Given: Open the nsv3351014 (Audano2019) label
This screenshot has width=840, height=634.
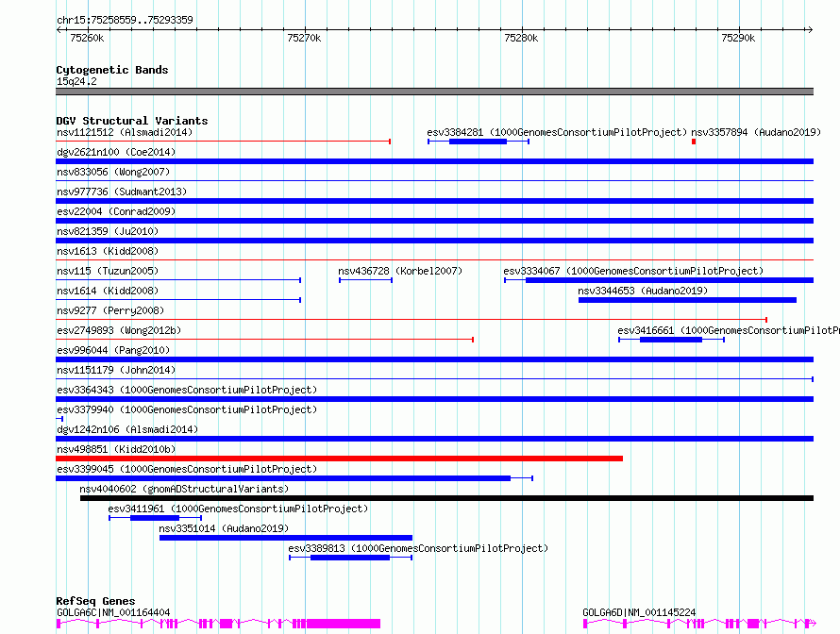Looking at the screenshot, I should point(224,528).
